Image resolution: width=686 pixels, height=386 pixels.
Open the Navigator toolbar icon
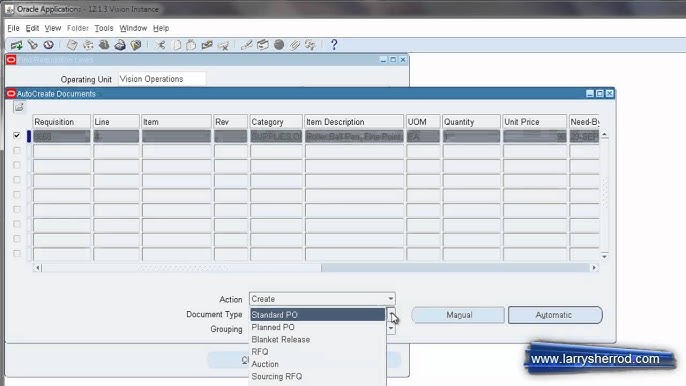pos(49,45)
